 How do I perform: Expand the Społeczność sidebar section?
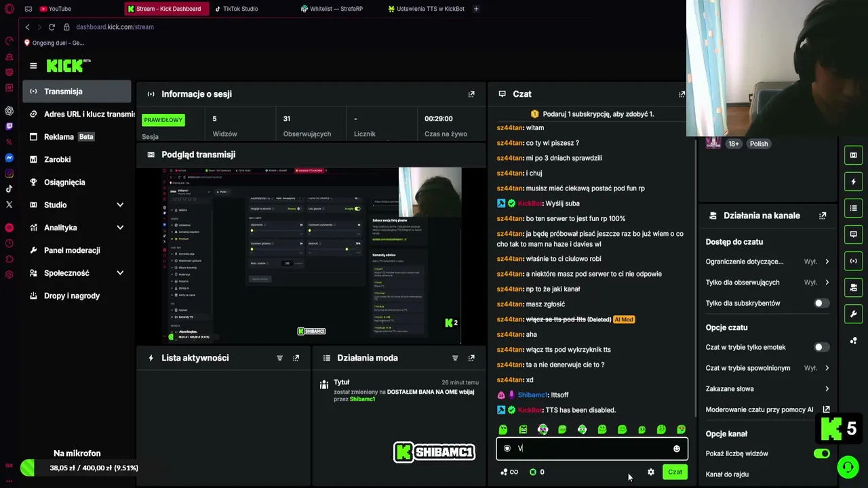120,273
